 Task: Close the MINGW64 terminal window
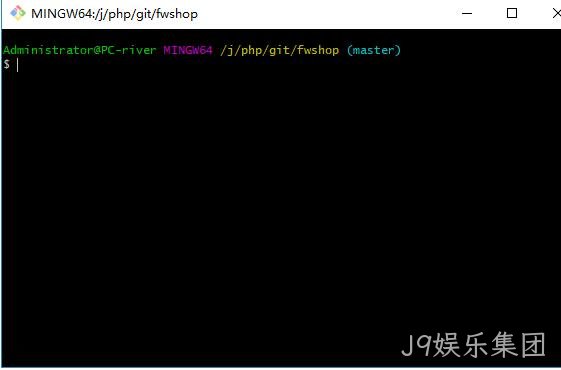pos(557,13)
